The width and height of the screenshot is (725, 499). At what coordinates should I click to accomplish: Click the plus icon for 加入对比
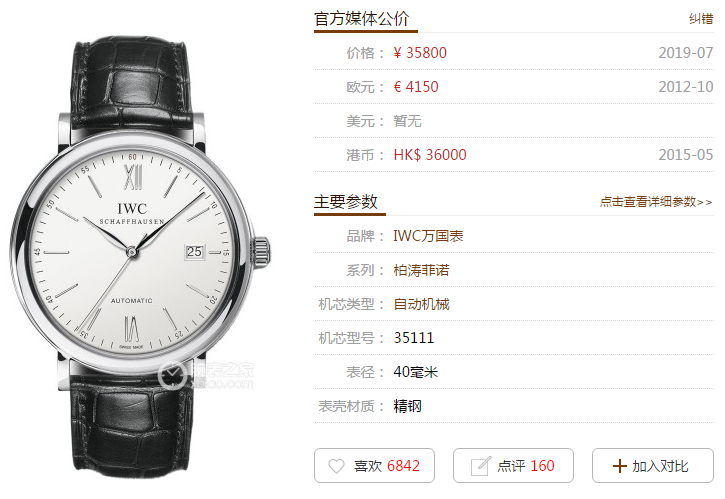pos(620,466)
